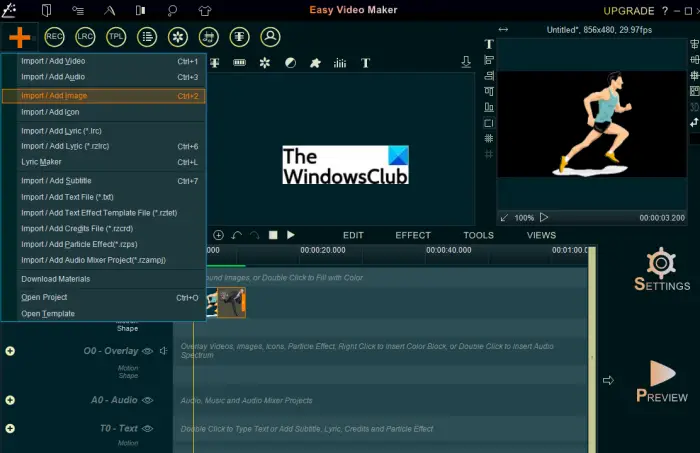Open the TPL templates tool
This screenshot has height=453, width=700.
coord(116,37)
